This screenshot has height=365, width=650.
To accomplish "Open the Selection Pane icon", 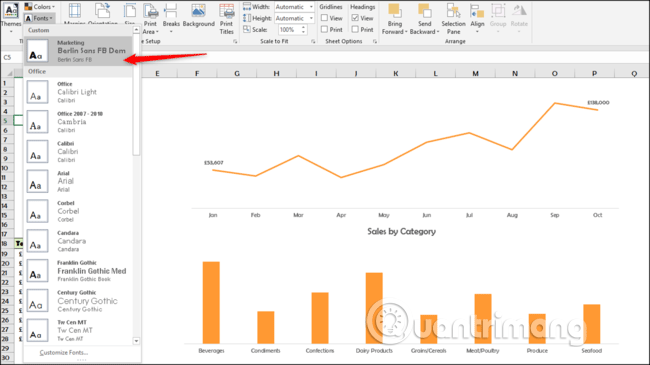I will point(453,11).
